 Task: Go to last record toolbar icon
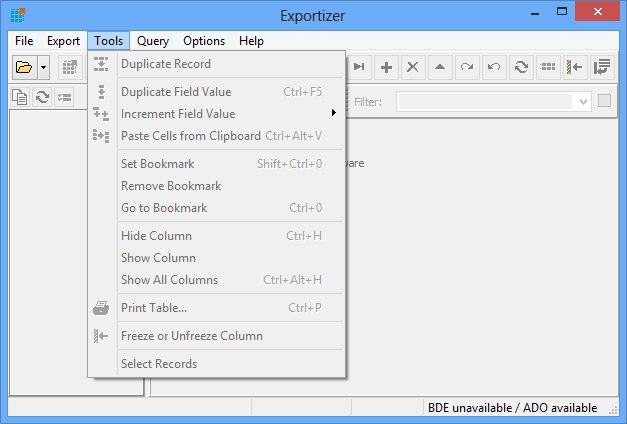point(359,67)
